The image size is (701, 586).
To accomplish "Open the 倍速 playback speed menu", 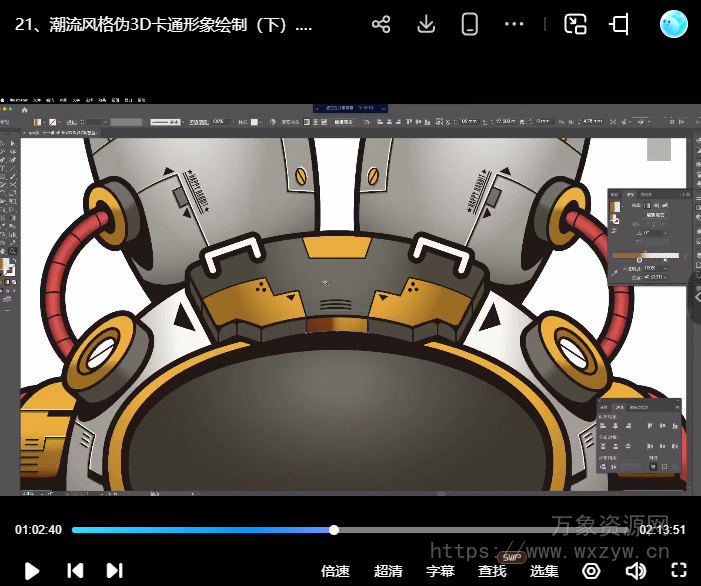I will (x=335, y=571).
